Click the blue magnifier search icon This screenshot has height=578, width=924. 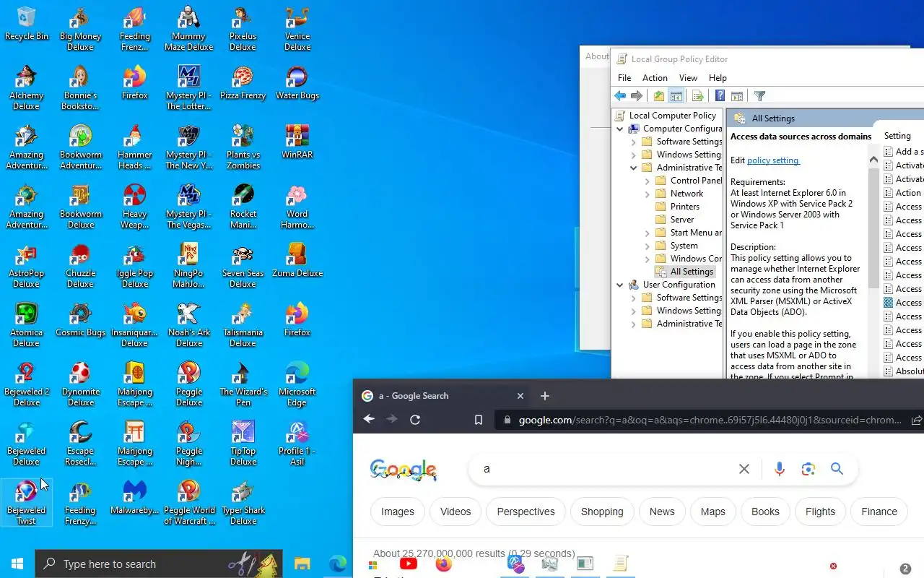837,469
